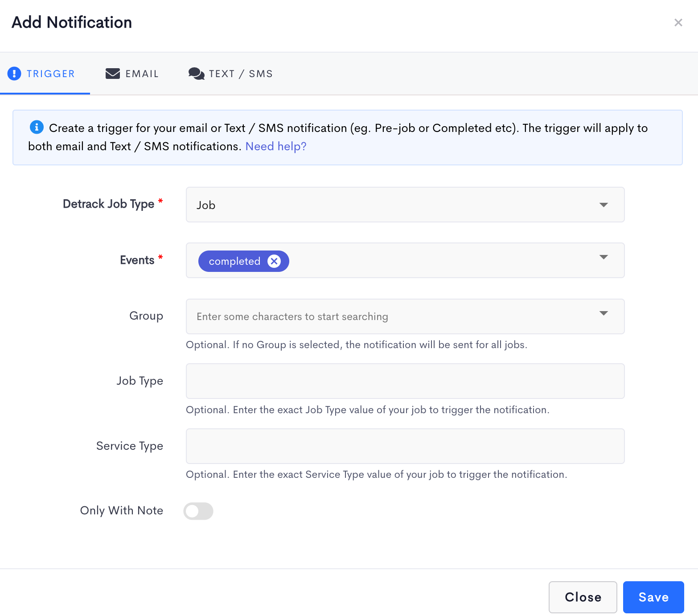This screenshot has width=698, height=616.
Task: Click the blue info icon in banner
Action: [x=37, y=127]
